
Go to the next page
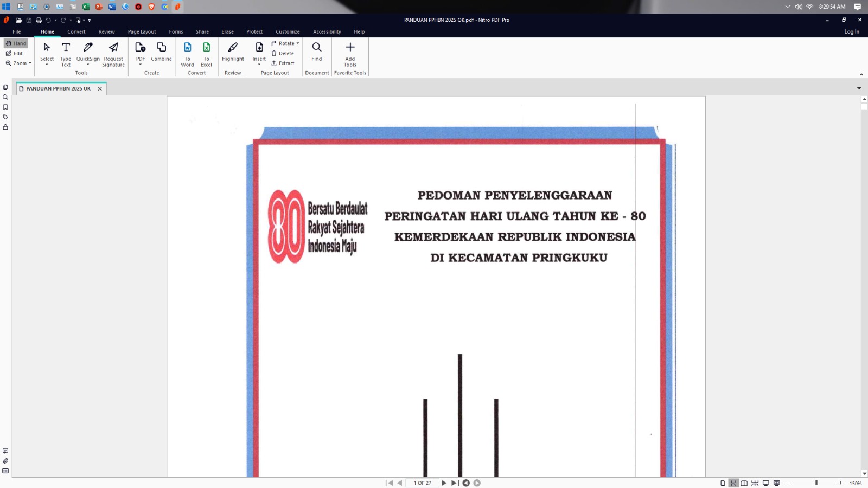click(444, 483)
